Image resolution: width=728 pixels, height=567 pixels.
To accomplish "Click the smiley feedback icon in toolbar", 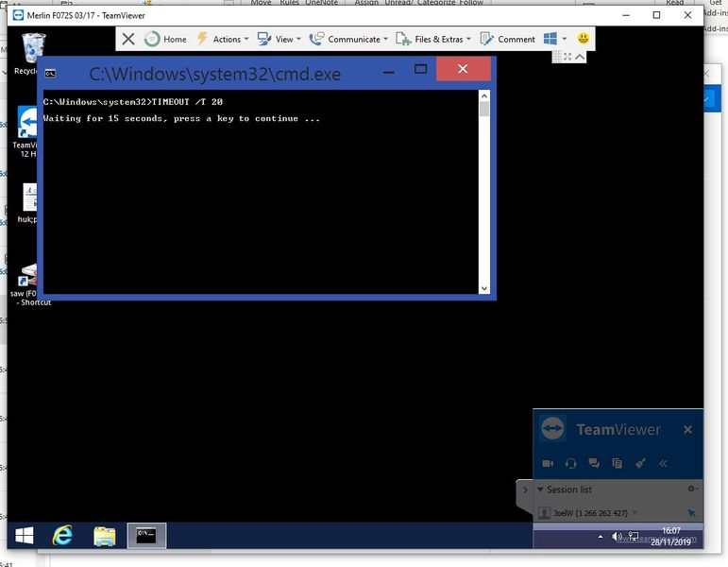I will (x=584, y=39).
